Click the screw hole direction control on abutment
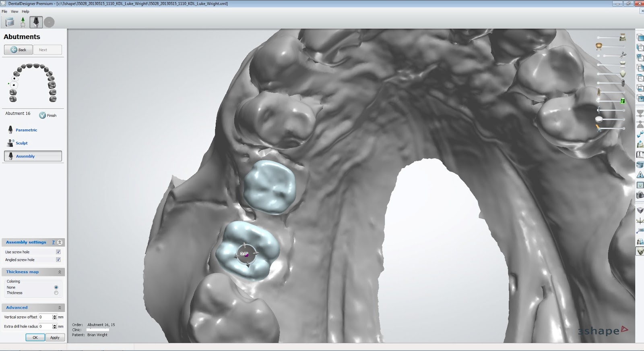 (x=246, y=254)
